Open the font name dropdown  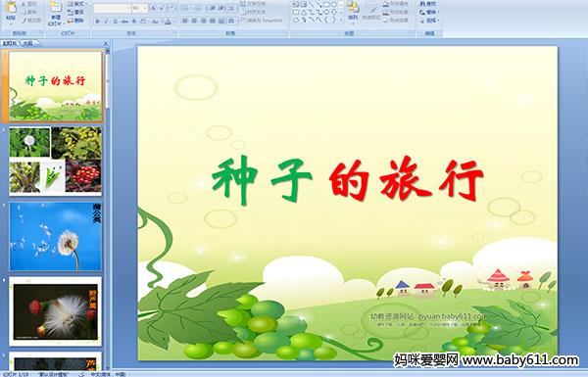128,8
